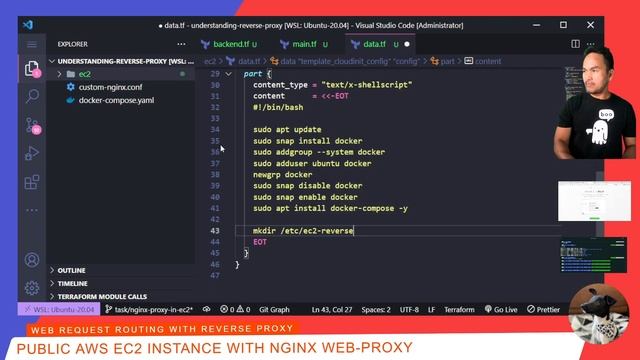Click the text 'sudo apt install docker-compose -y'
This screenshot has width=640, height=360.
330,208
